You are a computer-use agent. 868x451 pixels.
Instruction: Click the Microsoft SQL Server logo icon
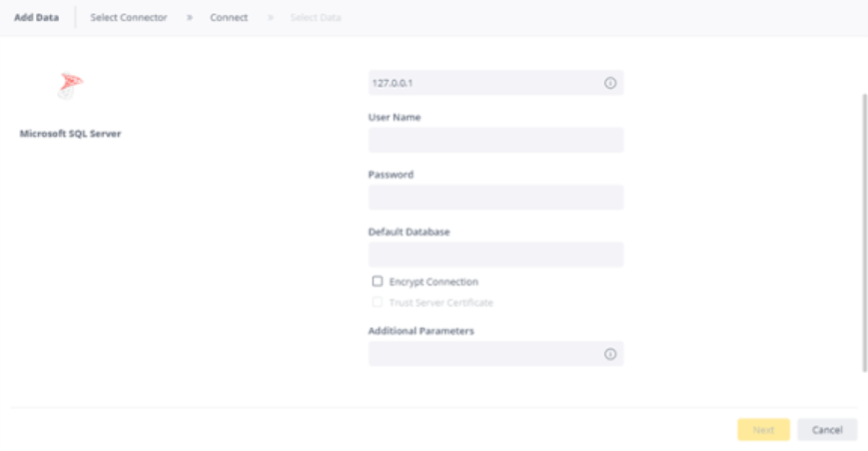[70, 86]
